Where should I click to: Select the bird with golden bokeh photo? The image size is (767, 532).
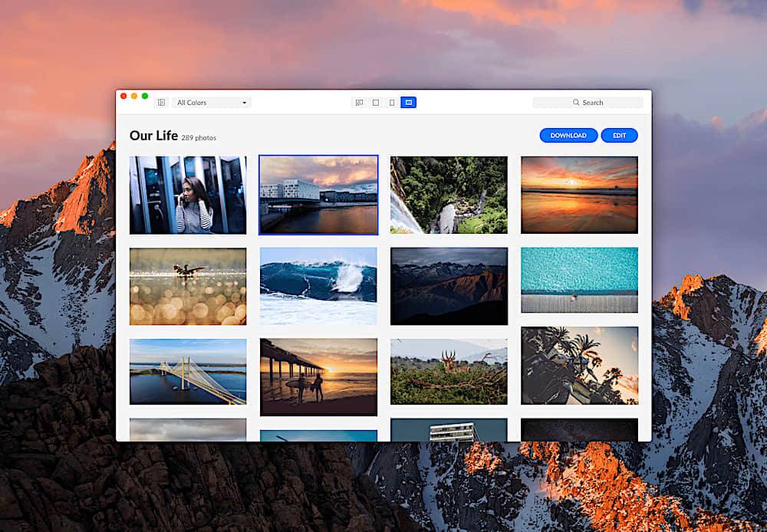(188, 287)
